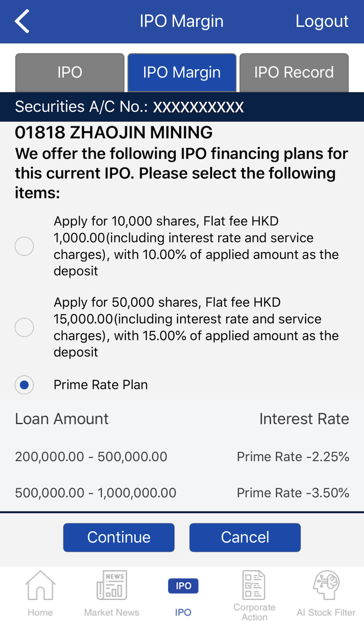Tap Logout in the header
The height and width of the screenshot is (625, 364).
point(322,21)
